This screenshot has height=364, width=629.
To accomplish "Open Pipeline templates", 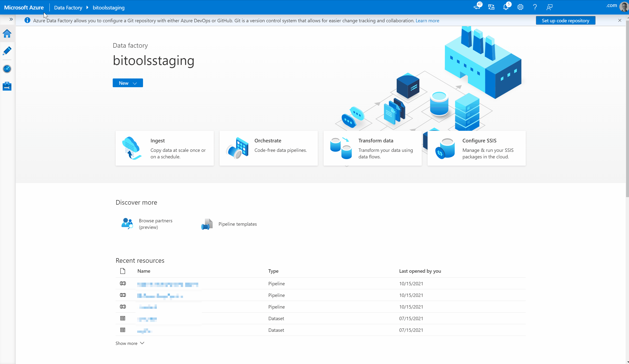I will point(237,224).
